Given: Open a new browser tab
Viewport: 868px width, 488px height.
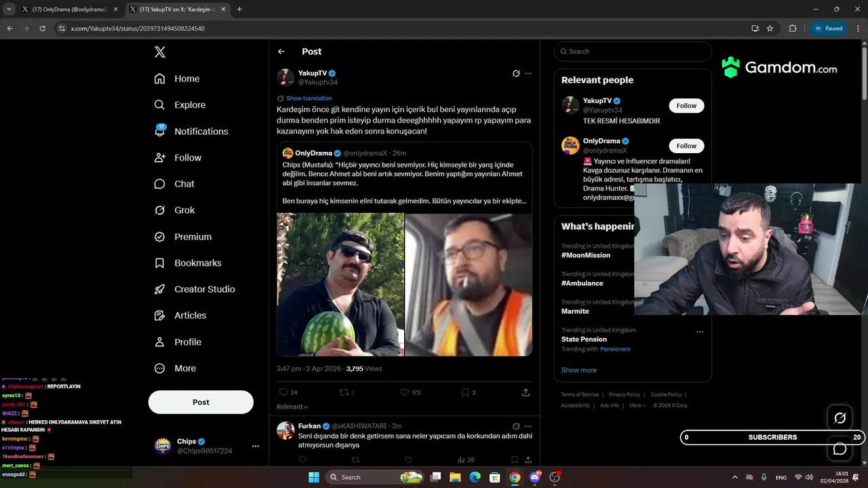Looking at the screenshot, I should (x=239, y=9).
